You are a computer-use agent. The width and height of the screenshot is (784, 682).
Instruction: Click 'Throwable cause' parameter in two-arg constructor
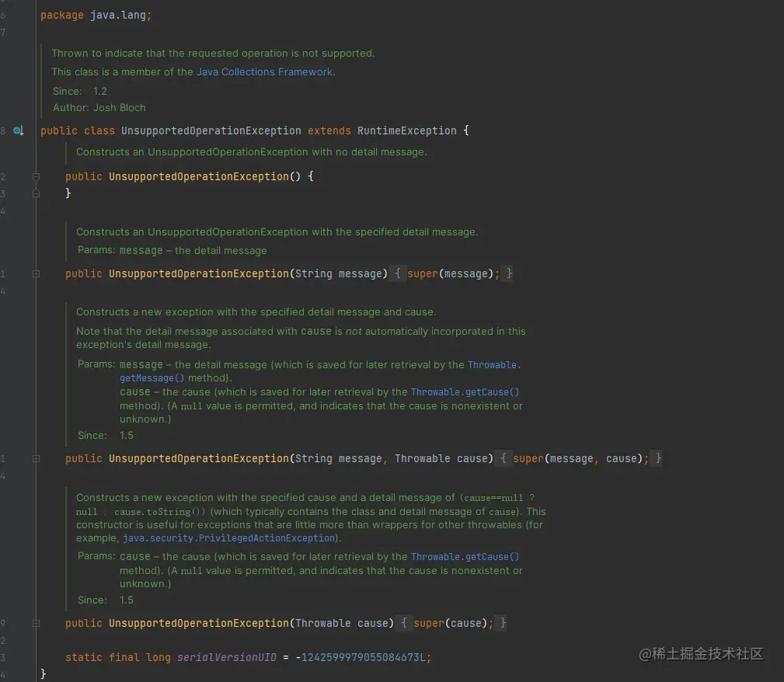[x=441, y=458]
